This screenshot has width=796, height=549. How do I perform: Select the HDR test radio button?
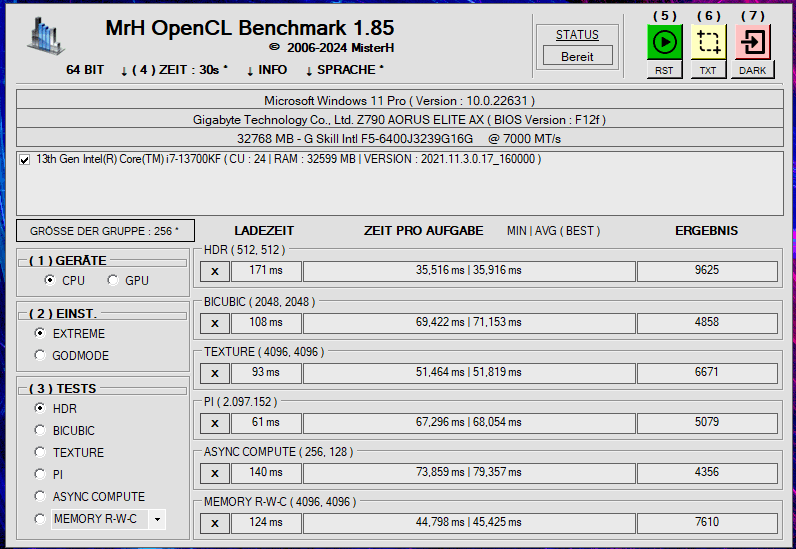point(40,408)
